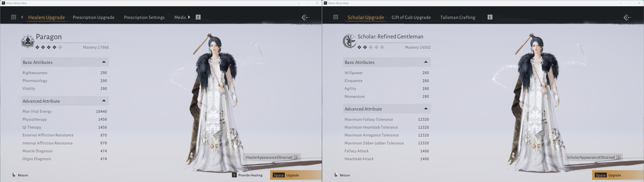
Task: Select the Scholar Upgrade tab
Action: pyautogui.click(x=366, y=17)
